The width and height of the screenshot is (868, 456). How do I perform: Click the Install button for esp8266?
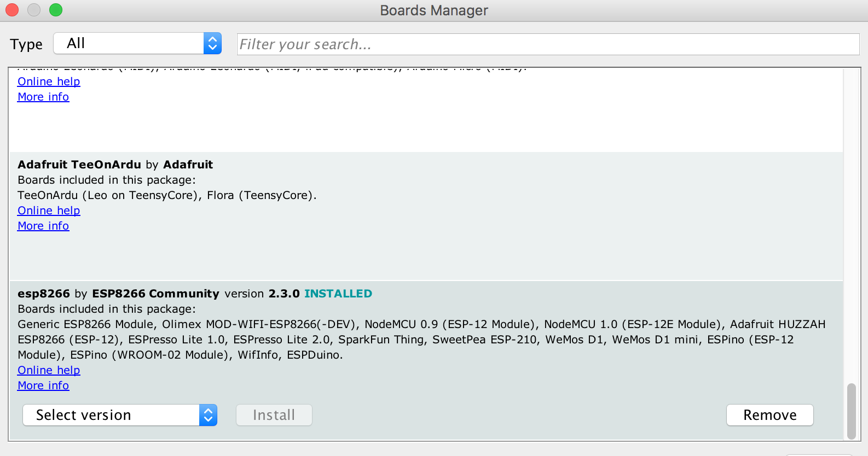pyautogui.click(x=274, y=415)
